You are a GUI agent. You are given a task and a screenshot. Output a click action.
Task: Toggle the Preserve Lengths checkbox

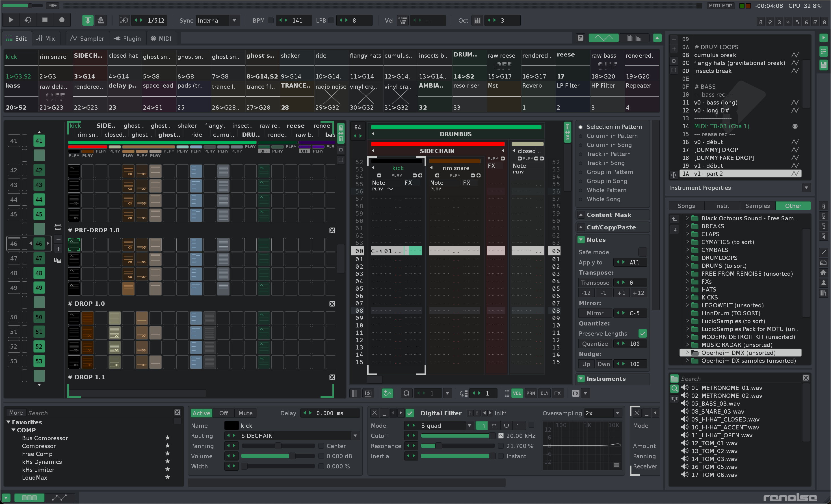click(642, 333)
